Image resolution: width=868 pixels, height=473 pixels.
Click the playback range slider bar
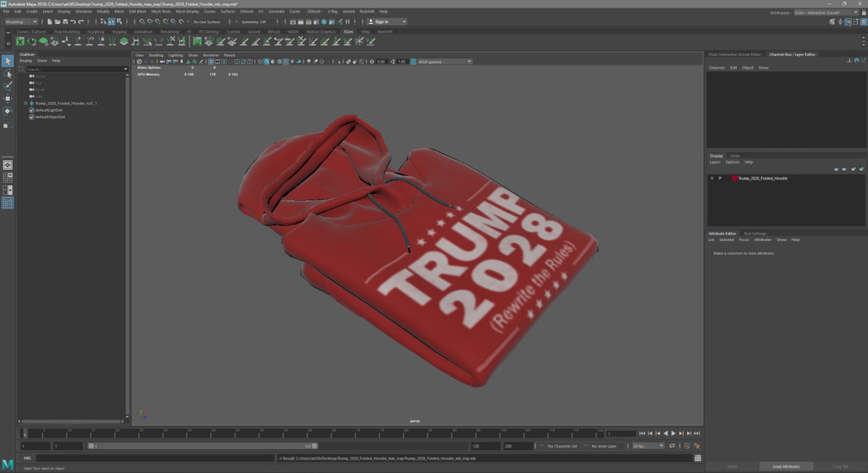pyautogui.click(x=203, y=446)
